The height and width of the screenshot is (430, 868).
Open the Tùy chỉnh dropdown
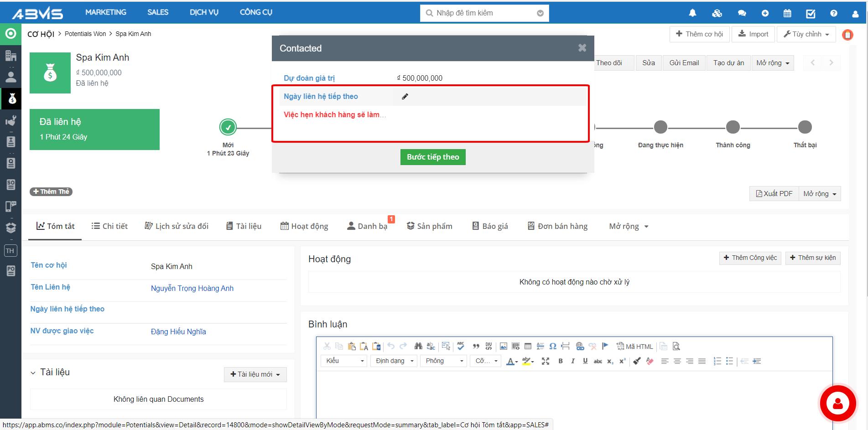pyautogui.click(x=806, y=34)
